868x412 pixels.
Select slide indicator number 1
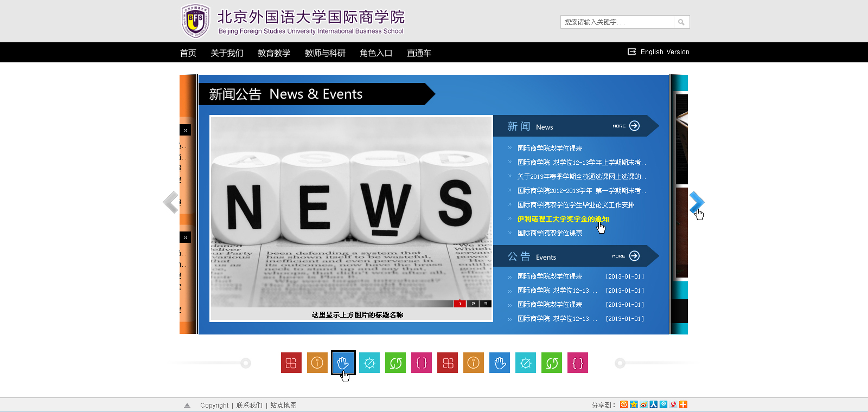pyautogui.click(x=460, y=304)
